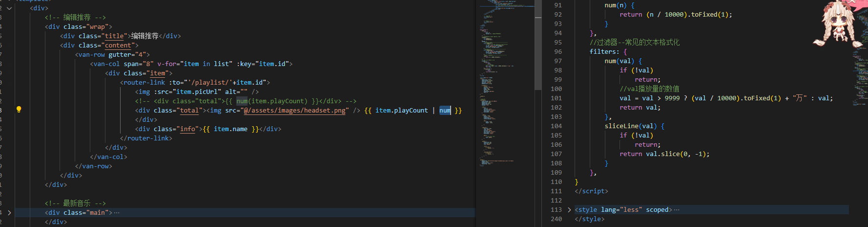The image size is (868, 227).
Task: Click line number 240 in the gutter
Action: coord(556,219)
